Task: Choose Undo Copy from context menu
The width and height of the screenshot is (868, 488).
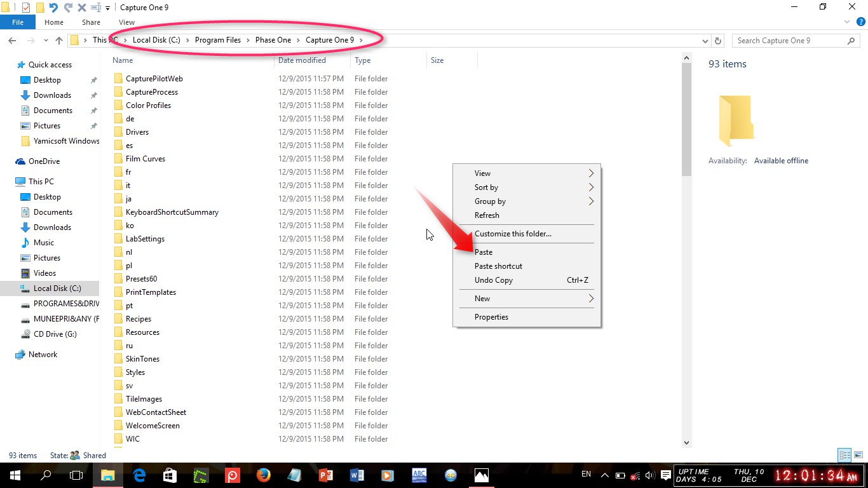Action: point(527,280)
